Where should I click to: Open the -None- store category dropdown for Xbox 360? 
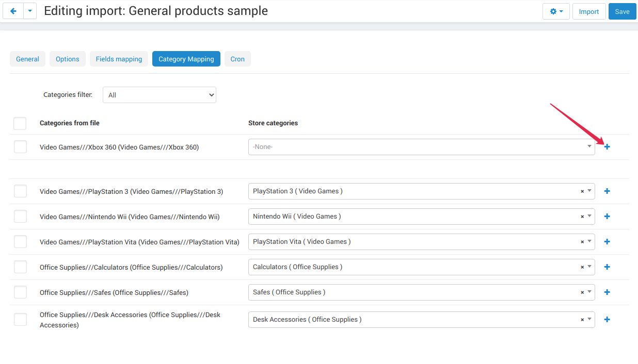point(421,147)
